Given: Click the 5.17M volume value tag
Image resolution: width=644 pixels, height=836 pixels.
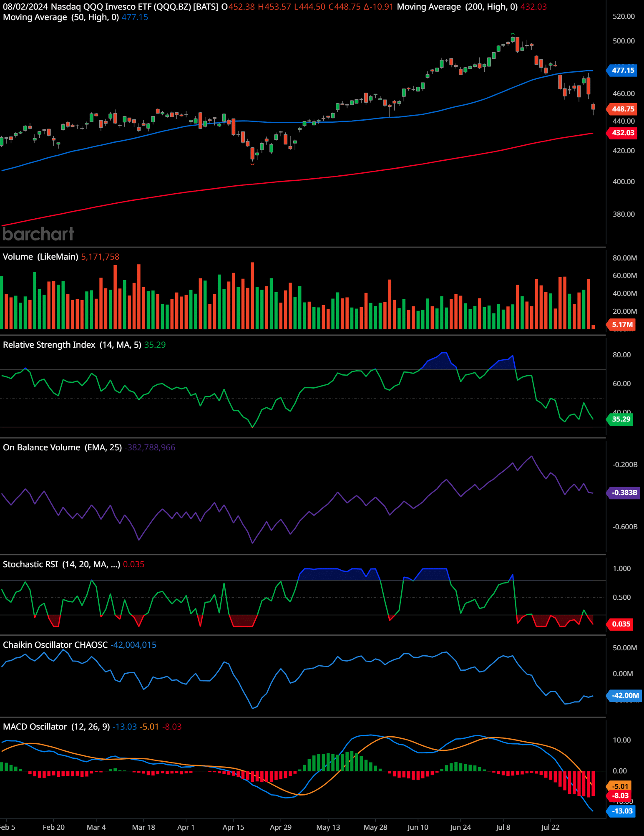Looking at the screenshot, I should 621,324.
